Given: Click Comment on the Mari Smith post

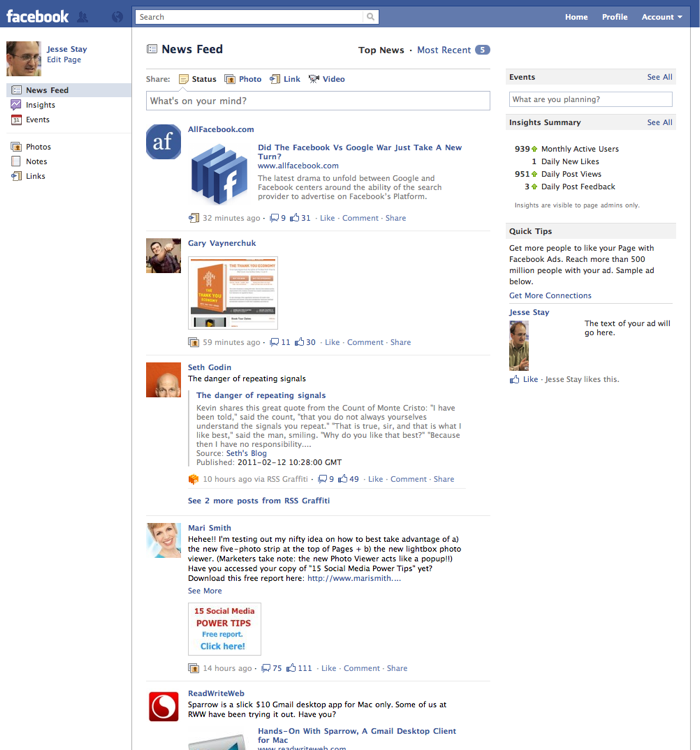Looking at the screenshot, I should (362, 668).
